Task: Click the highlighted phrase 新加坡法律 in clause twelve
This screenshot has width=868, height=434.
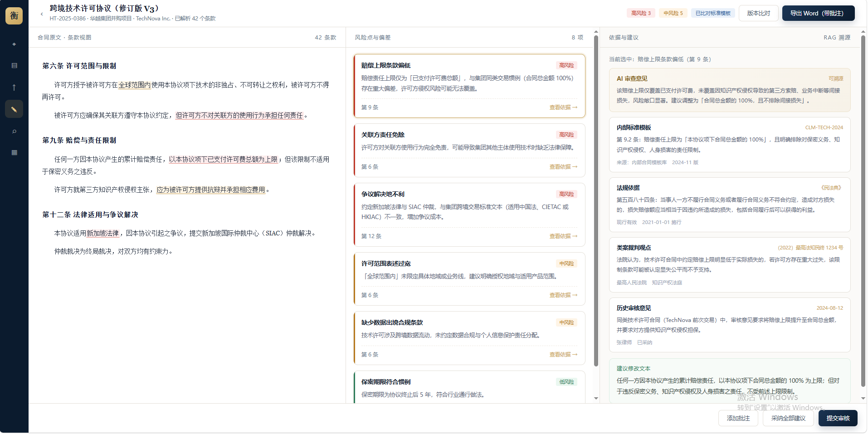Action: [x=103, y=234]
